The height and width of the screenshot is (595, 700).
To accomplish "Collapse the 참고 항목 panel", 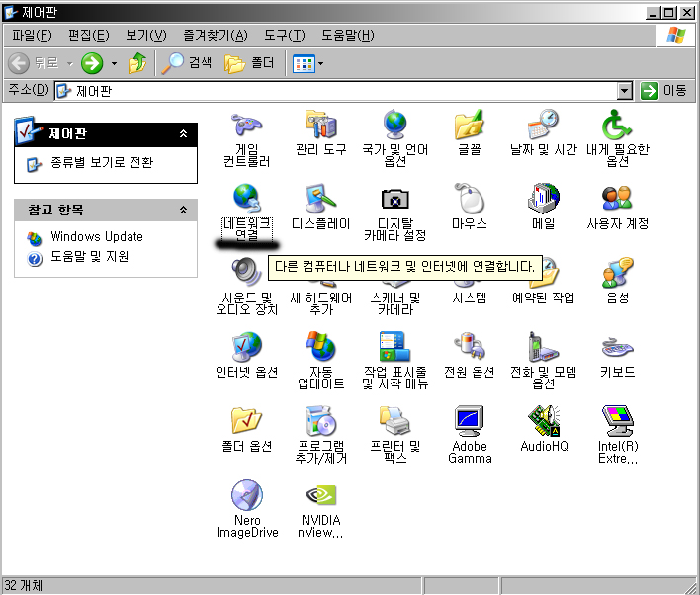I will click(183, 210).
